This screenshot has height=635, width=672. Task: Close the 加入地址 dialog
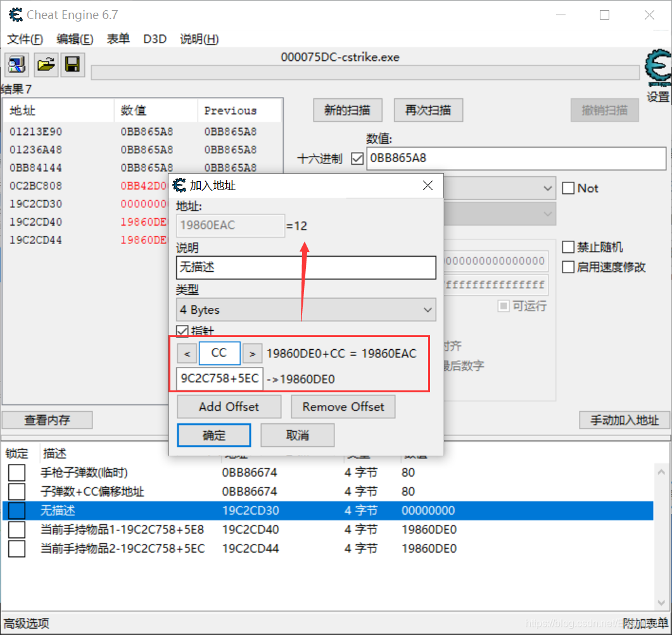pos(428,186)
